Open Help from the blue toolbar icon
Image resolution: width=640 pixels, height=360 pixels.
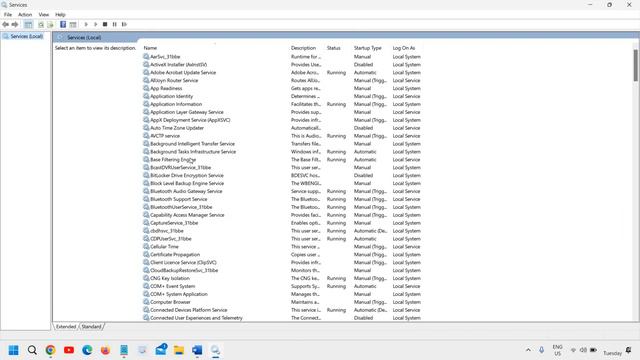click(x=63, y=24)
